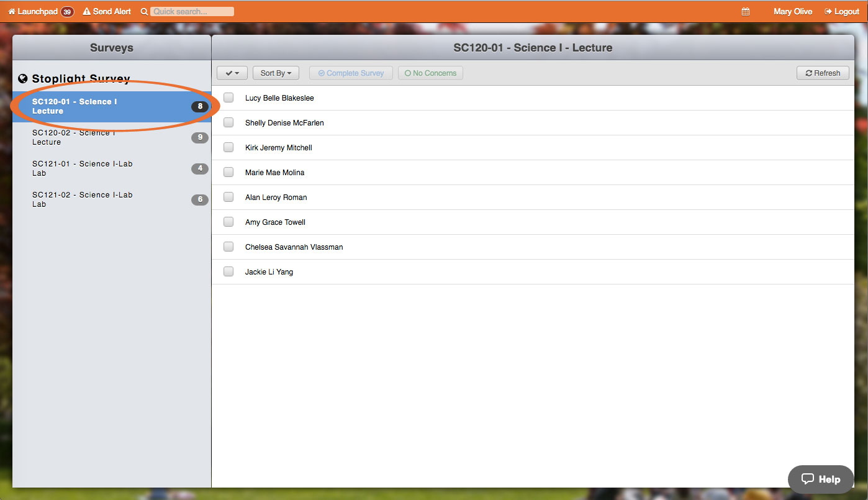Click the Complete Survey button
868x500 pixels.
351,73
